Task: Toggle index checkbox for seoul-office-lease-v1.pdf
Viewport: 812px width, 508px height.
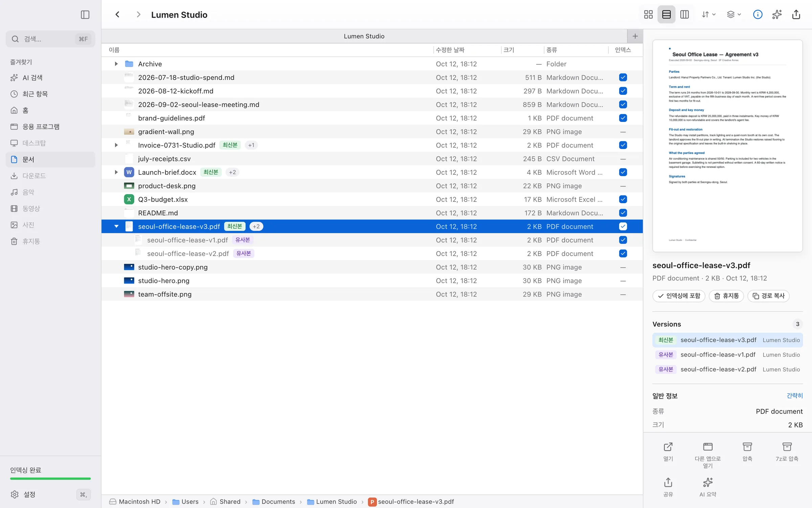Action: 623,240
